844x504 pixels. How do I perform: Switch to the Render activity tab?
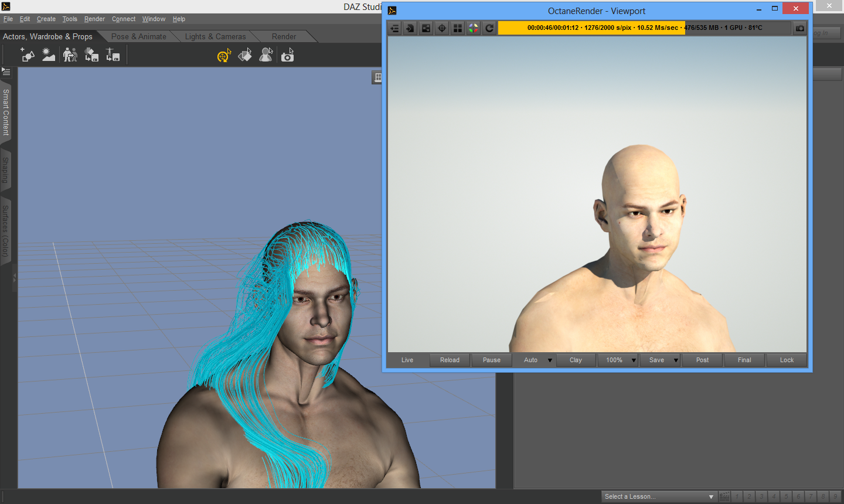coord(284,36)
